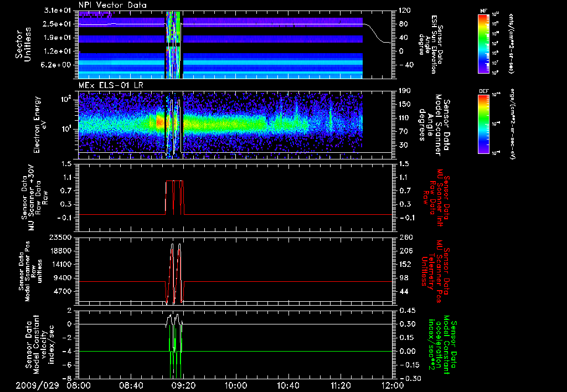The width and height of the screenshot is (567, 392).
Task: Click the ESH Sun Elevation Angle axis label
Action: coord(432,44)
